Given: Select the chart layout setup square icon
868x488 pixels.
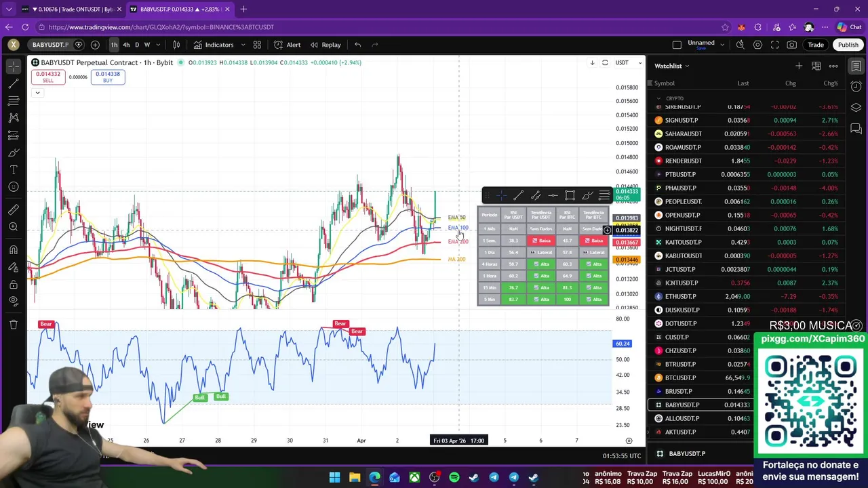Looking at the screenshot, I should (677, 45).
